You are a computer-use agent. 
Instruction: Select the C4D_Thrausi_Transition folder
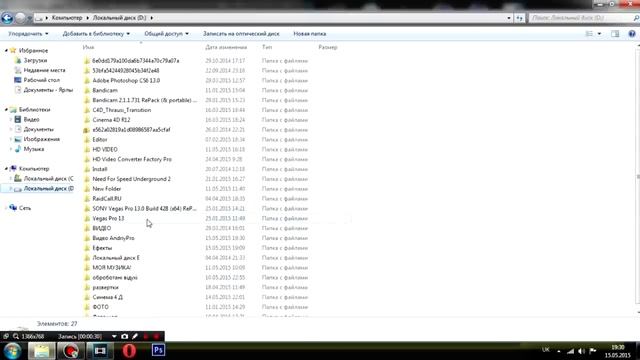122,110
